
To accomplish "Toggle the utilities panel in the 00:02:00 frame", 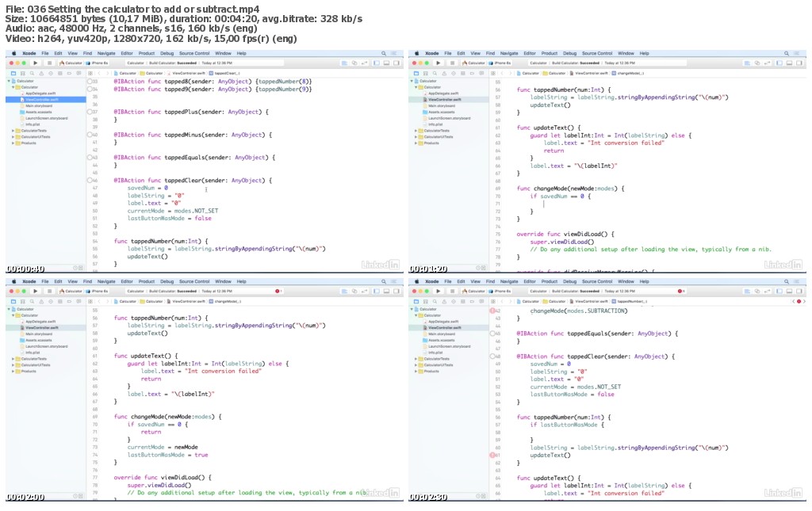I will pyautogui.click(x=396, y=292).
